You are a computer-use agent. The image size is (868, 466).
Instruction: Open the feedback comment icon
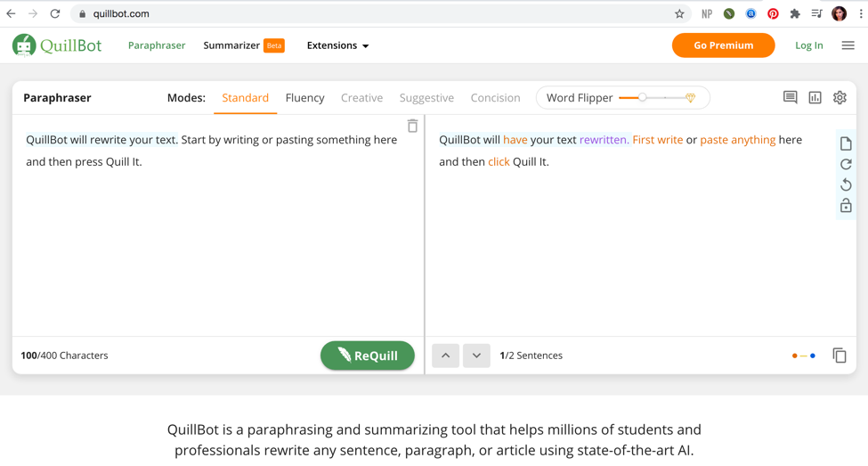click(x=790, y=98)
